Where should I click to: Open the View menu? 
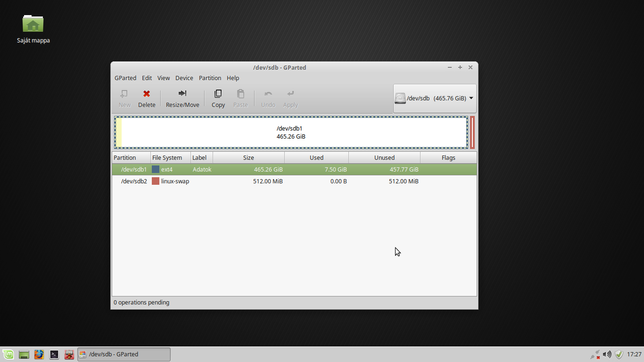(164, 78)
